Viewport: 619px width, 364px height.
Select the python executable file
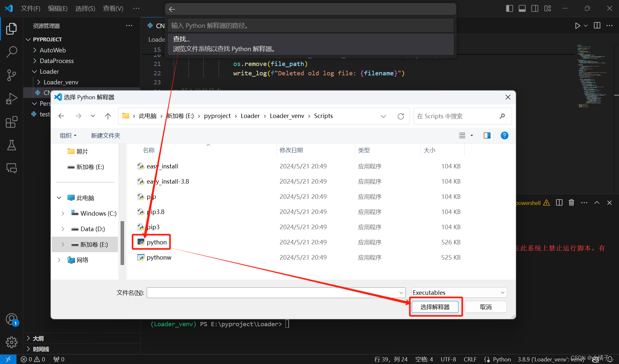(157, 242)
